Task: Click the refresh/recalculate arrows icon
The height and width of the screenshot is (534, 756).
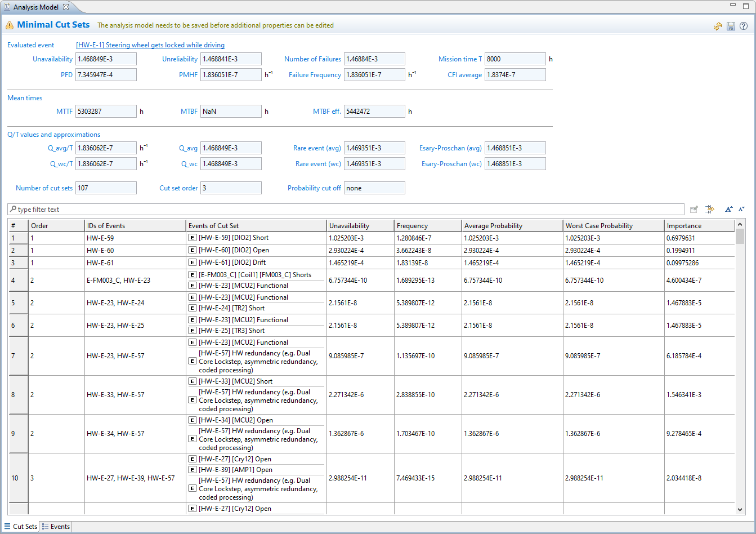Action: coord(718,26)
